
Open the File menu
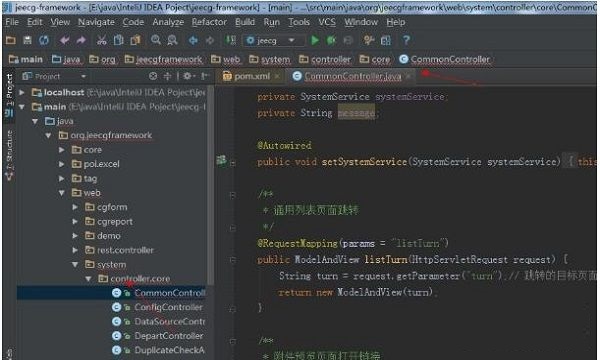(12, 22)
